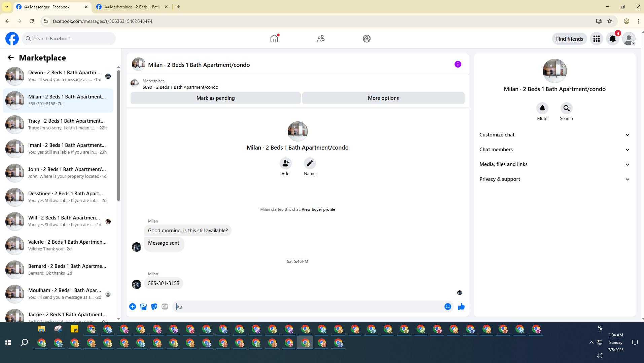Open Valerie conversation in chat list
Screen dimensions: 644x363
tap(58, 245)
